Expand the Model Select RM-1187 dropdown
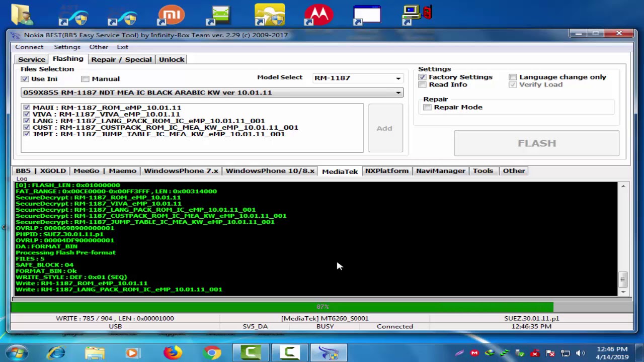This screenshot has height=362, width=644. (x=398, y=78)
